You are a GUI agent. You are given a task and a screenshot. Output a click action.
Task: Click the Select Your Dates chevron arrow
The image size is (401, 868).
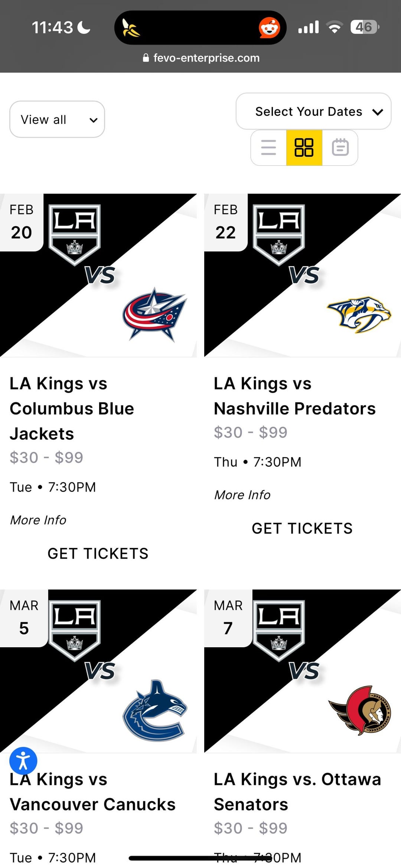point(378,112)
